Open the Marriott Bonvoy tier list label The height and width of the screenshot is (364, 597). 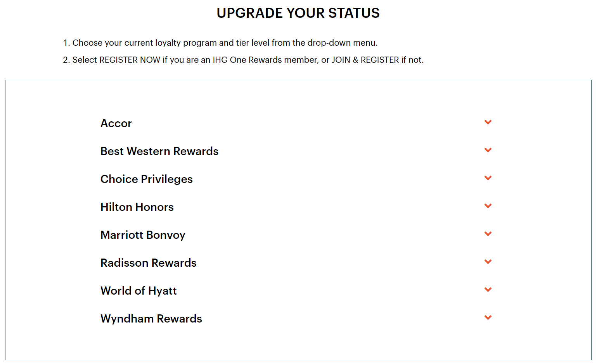(x=143, y=235)
